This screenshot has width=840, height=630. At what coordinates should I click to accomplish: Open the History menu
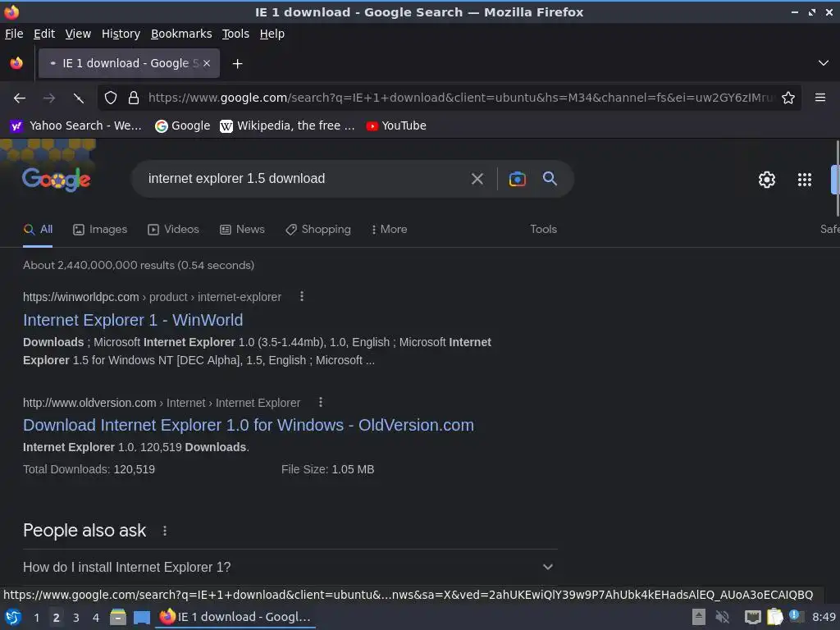point(121,34)
